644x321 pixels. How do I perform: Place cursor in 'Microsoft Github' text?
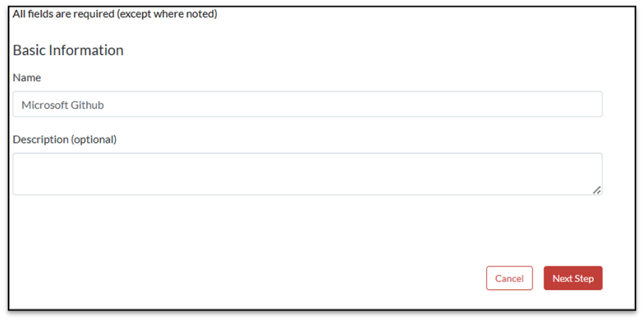(x=63, y=105)
